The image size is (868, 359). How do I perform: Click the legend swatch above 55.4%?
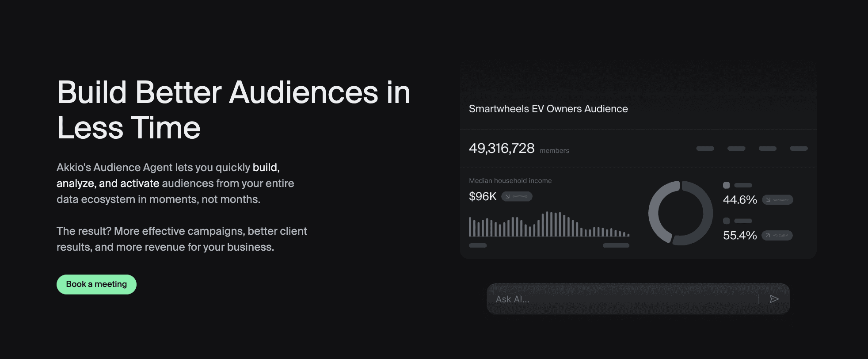(x=726, y=221)
